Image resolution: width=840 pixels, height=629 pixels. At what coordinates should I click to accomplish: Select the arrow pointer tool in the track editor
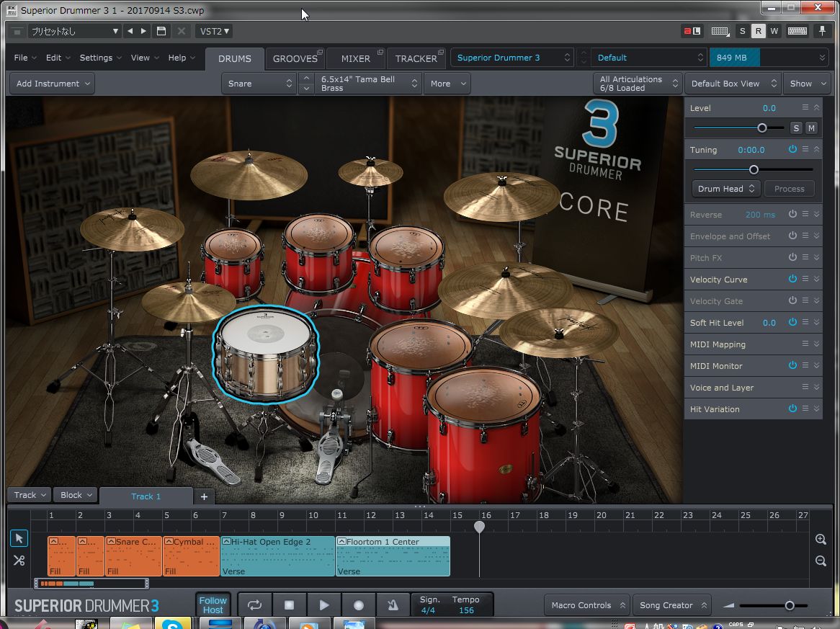[19, 538]
